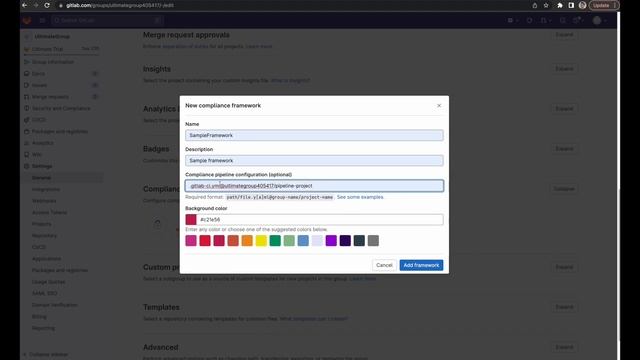
Task: Open the browser side panel icon
Action: (571, 5)
